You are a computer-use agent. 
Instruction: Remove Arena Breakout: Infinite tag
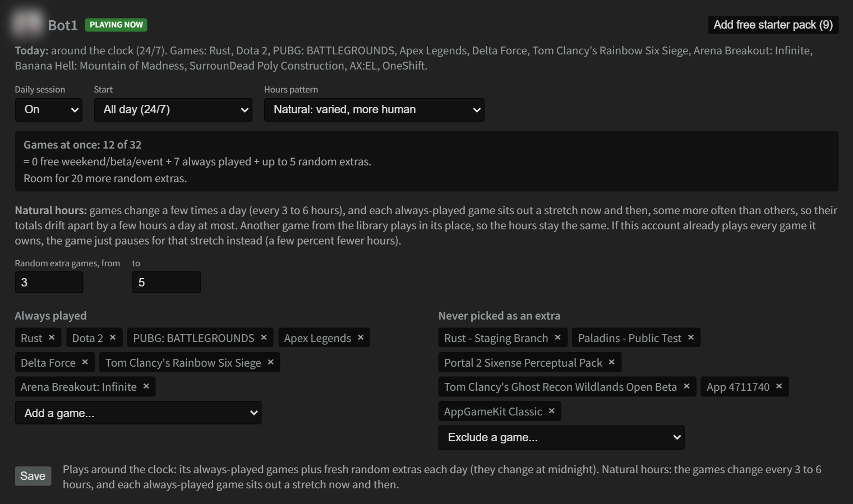(x=146, y=386)
